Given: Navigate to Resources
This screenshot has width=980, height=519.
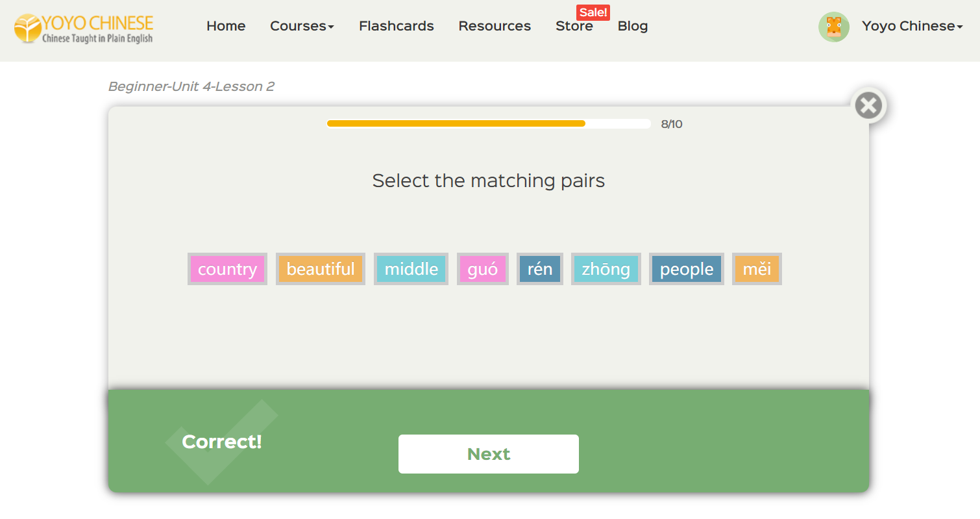Looking at the screenshot, I should click(x=495, y=27).
